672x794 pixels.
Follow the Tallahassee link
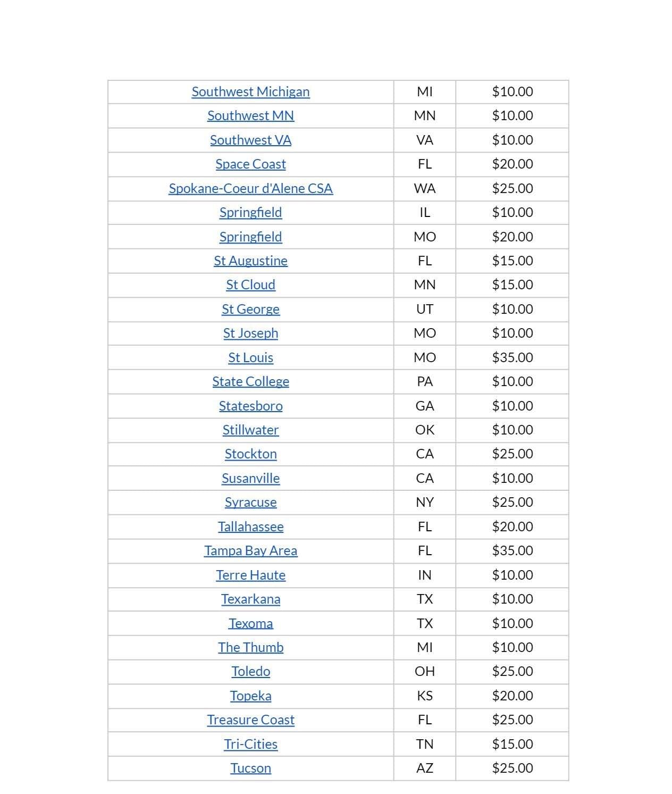coord(250,527)
